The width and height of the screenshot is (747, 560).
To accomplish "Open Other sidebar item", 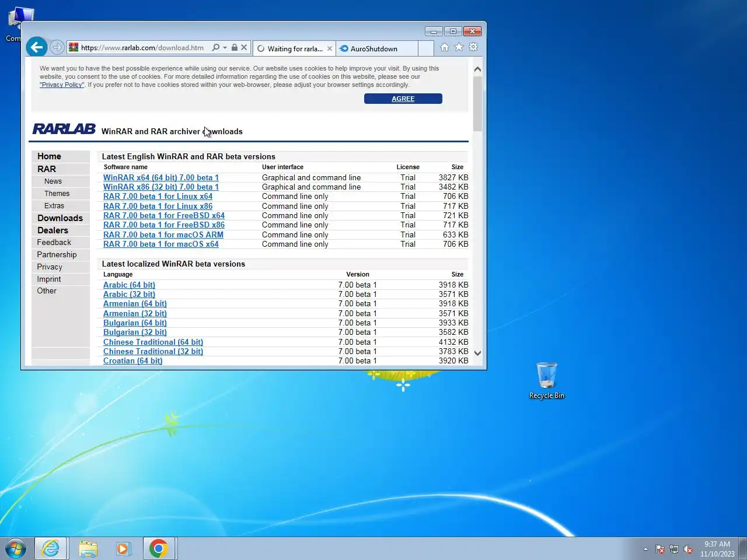I will click(47, 290).
